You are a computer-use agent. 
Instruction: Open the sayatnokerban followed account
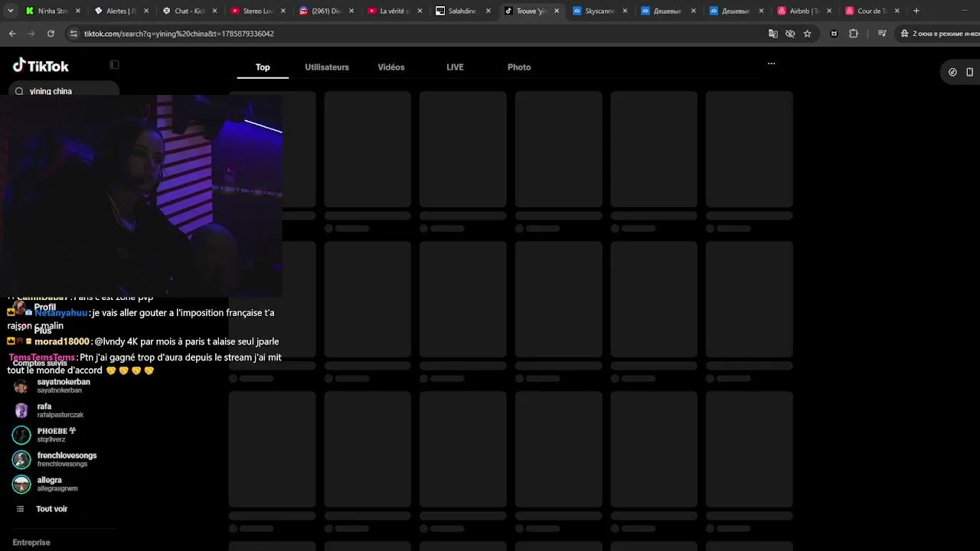64,386
